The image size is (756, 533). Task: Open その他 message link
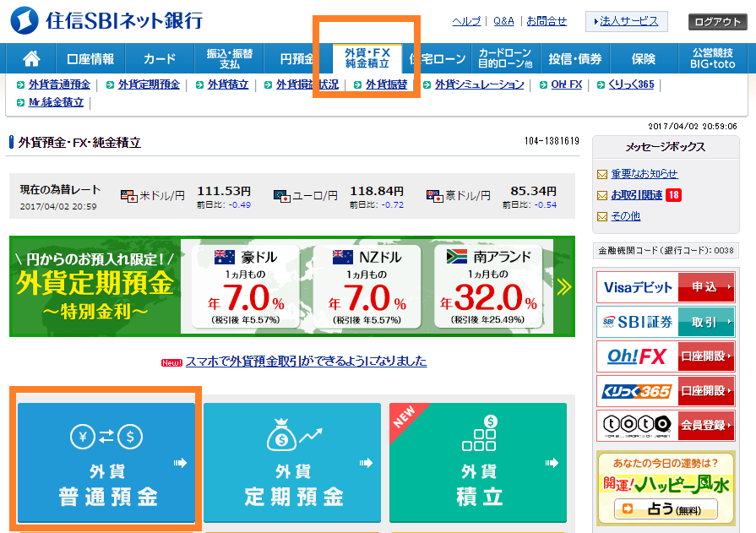click(626, 216)
